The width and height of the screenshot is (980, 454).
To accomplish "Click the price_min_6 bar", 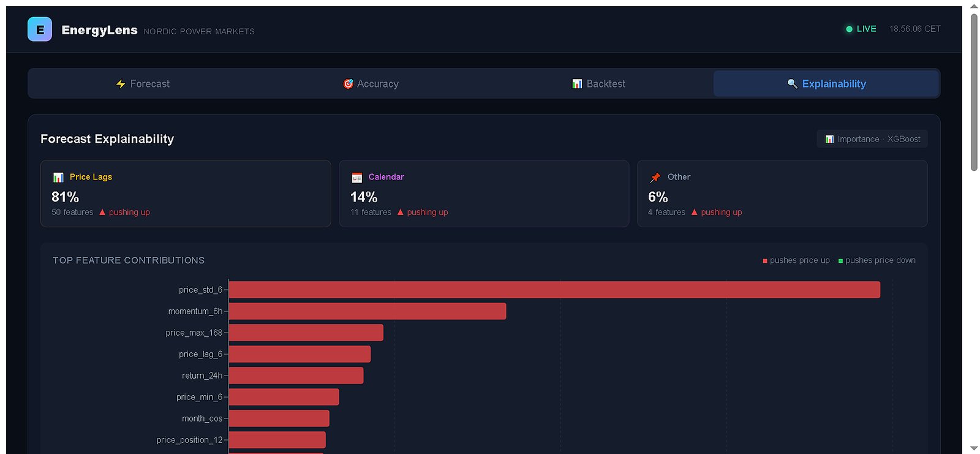I will [284, 397].
